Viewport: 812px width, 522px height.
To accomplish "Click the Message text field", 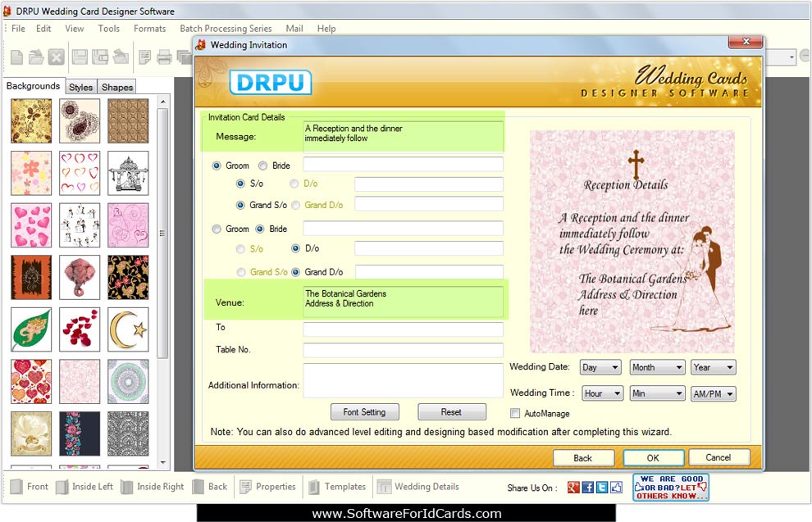I will [x=403, y=136].
